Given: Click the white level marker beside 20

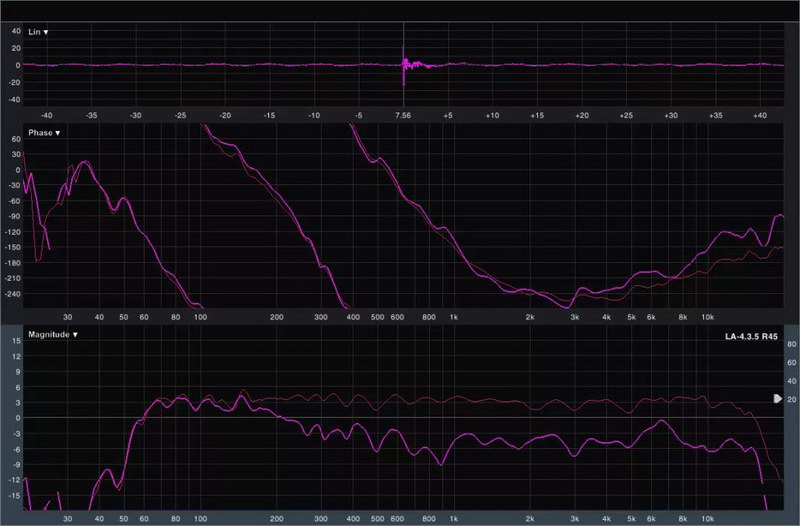Looking at the screenshot, I should click(778, 398).
